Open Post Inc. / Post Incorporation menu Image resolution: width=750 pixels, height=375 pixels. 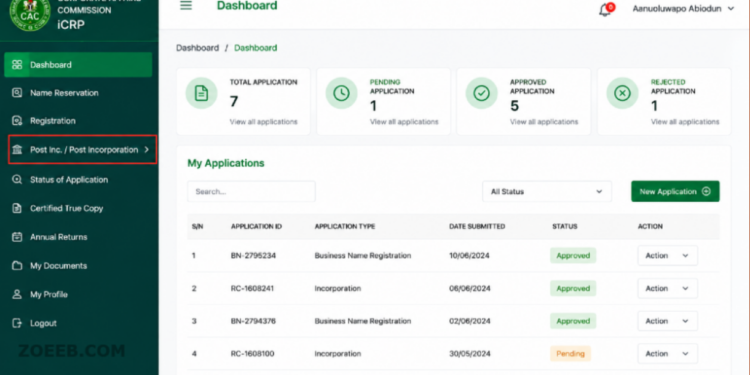[x=82, y=150]
